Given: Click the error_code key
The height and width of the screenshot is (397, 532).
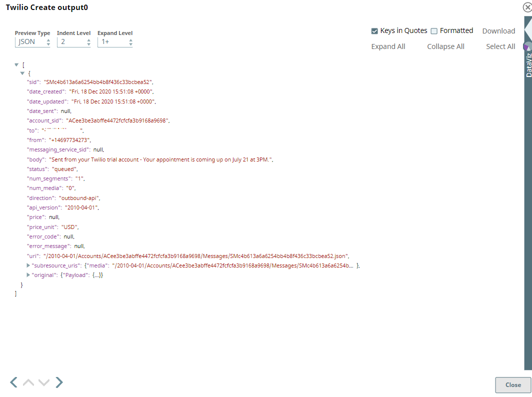Looking at the screenshot, I should coord(44,236).
